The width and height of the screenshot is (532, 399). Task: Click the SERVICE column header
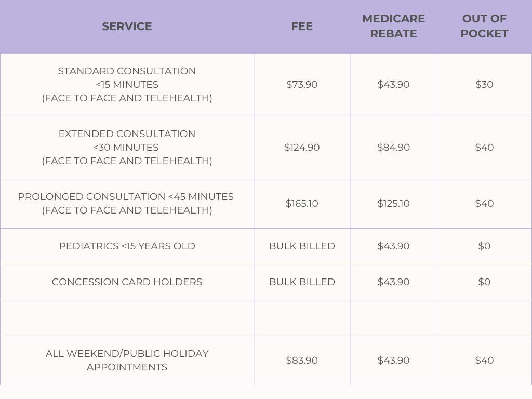point(127,26)
